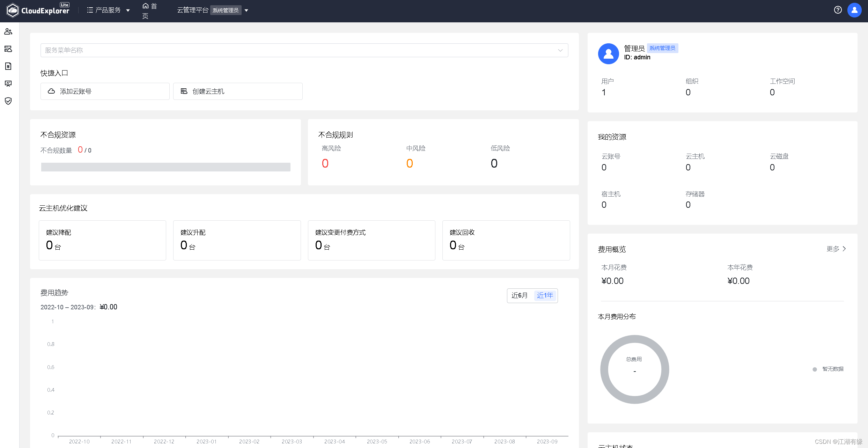Click the admin profile avatar
868x448 pixels.
pyautogui.click(x=609, y=54)
